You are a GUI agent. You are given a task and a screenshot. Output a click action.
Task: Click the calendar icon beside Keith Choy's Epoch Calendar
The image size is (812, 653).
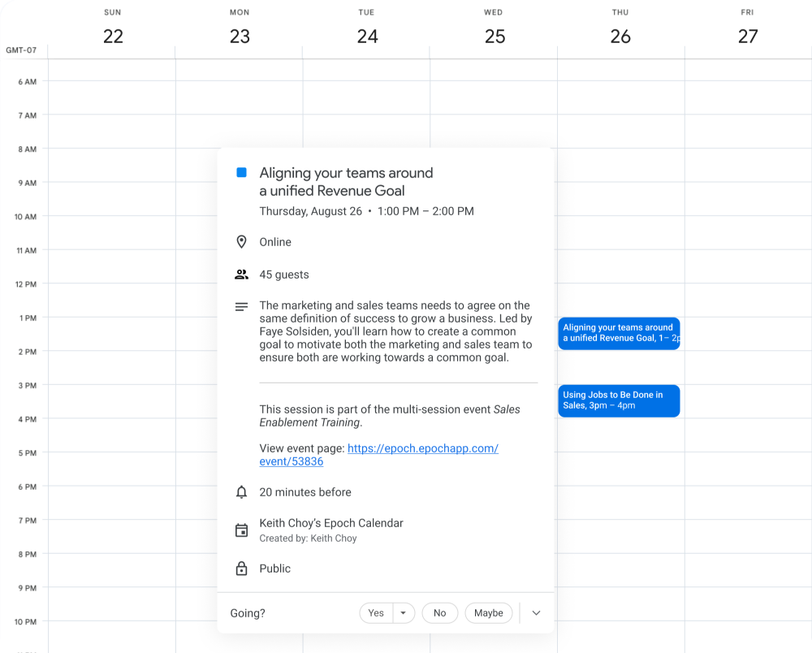coord(241,530)
